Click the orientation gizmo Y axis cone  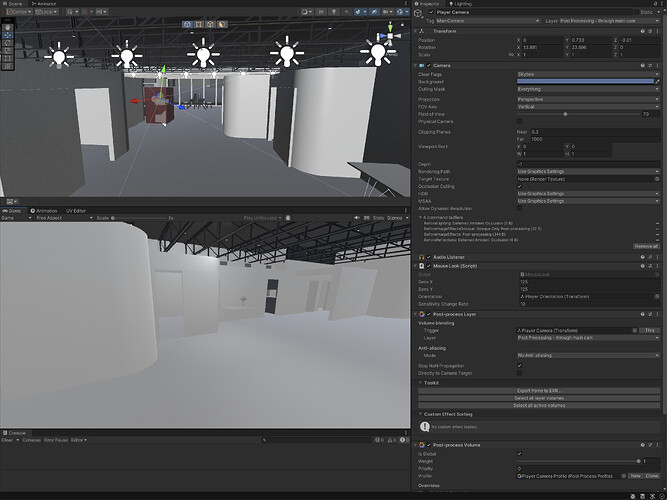390,27
